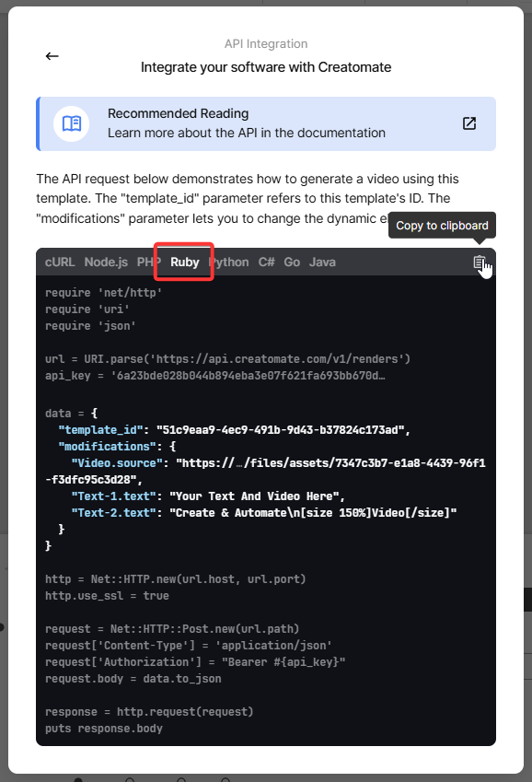The width and height of the screenshot is (532, 782).
Task: Click the "API Integration" heading text
Action: point(266,44)
